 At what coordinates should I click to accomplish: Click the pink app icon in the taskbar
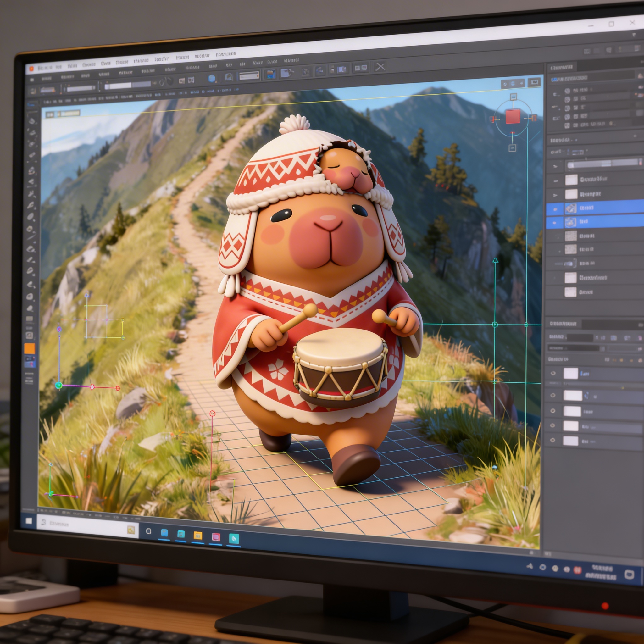216,537
